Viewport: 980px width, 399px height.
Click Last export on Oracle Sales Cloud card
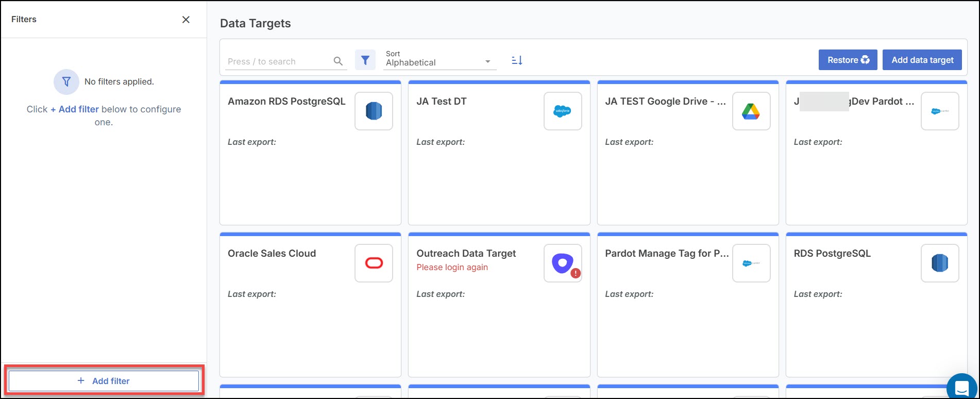coord(252,294)
